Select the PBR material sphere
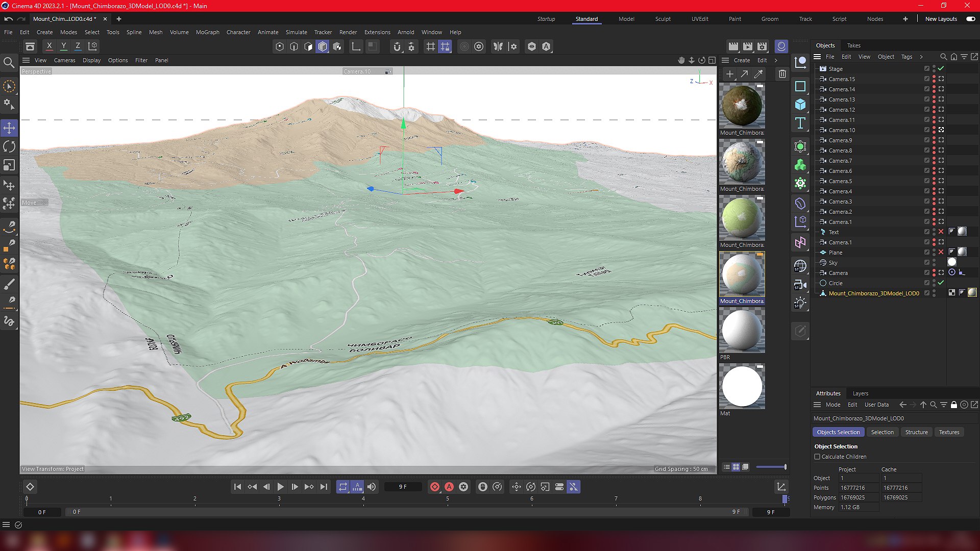Screen dimensions: 980x551 (742, 330)
